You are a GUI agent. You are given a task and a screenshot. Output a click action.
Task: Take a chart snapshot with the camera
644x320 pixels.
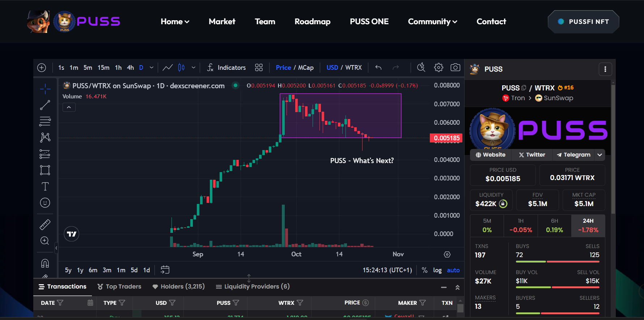(456, 68)
